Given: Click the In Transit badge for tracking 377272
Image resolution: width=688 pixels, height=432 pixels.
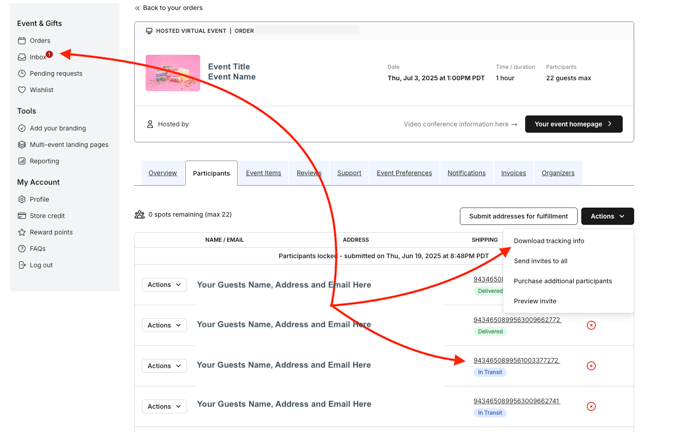Looking at the screenshot, I should [490, 372].
